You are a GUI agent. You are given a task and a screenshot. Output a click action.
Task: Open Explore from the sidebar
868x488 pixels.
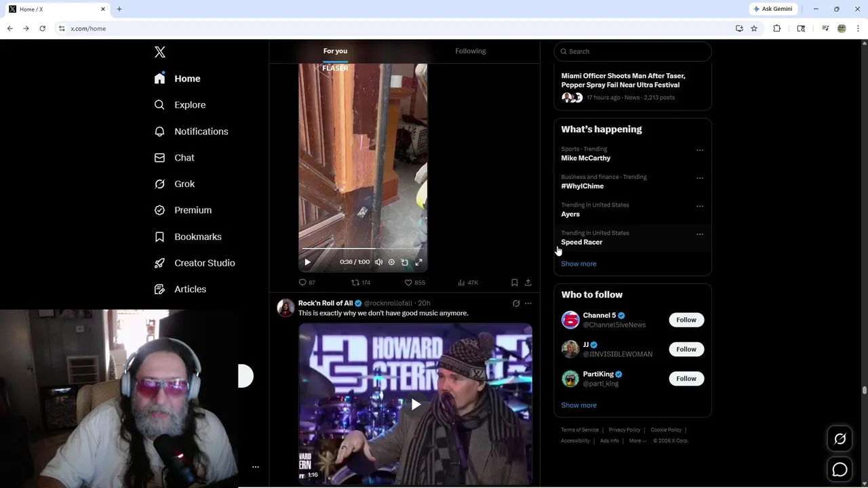pos(180,105)
